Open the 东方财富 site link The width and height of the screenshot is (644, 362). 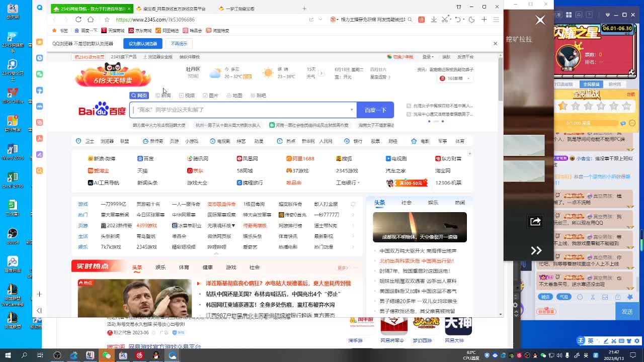tap(448, 158)
